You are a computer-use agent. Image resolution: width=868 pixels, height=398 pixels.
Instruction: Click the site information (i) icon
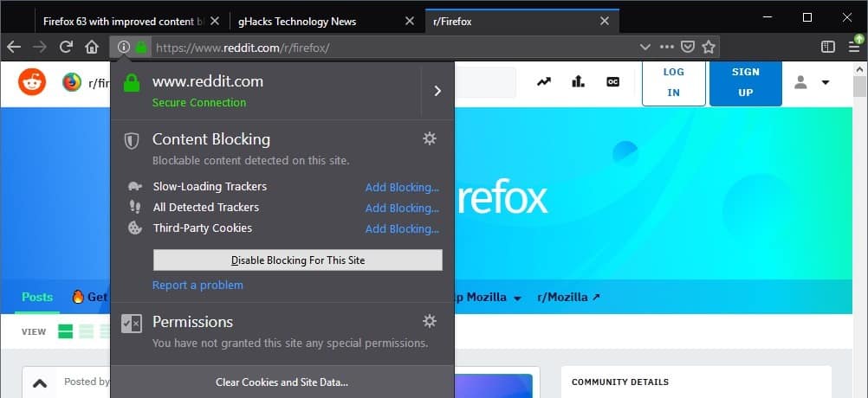124,48
